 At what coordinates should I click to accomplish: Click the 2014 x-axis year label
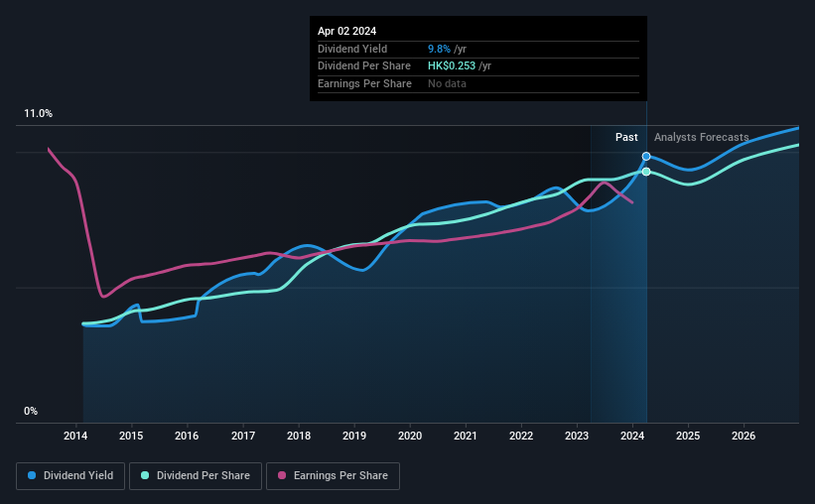coord(75,436)
